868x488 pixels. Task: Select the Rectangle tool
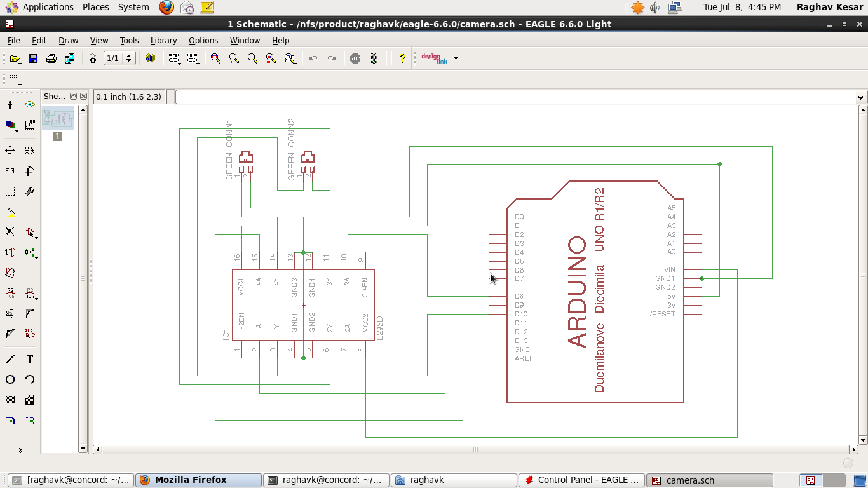point(10,400)
